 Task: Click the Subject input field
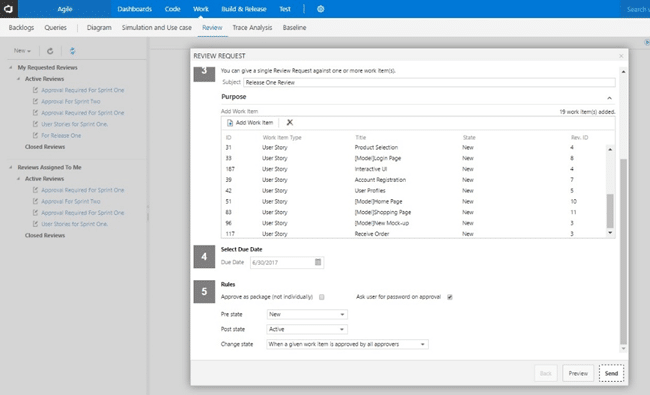coord(429,82)
